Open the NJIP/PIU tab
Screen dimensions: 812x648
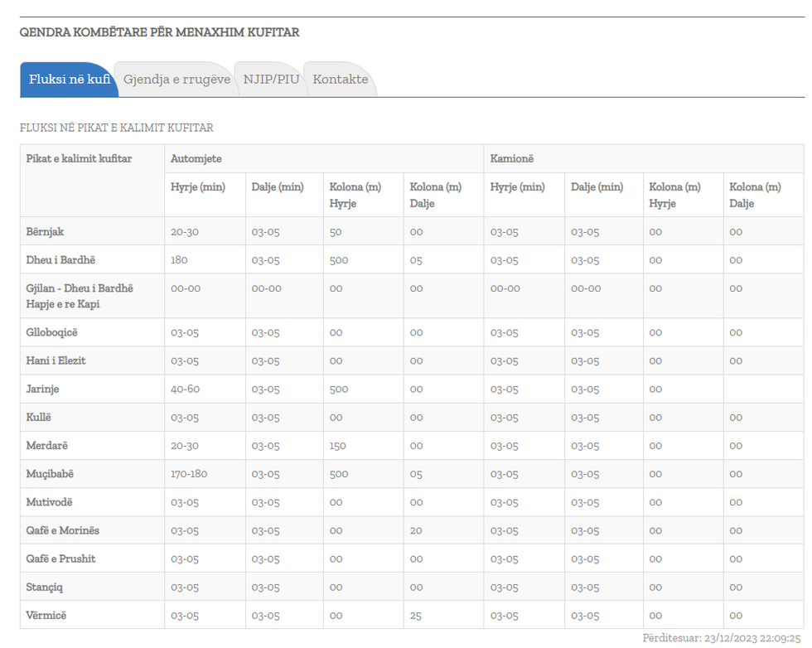click(271, 80)
